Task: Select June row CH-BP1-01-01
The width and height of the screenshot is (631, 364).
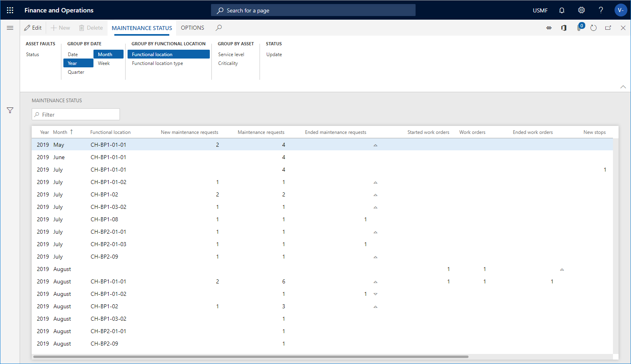Action: (x=322, y=157)
